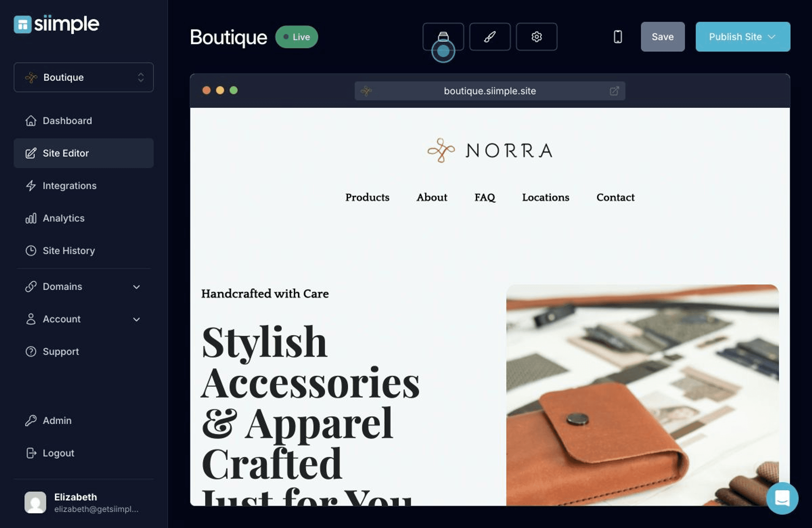Click the Site Editor pencil icon

coord(31,153)
